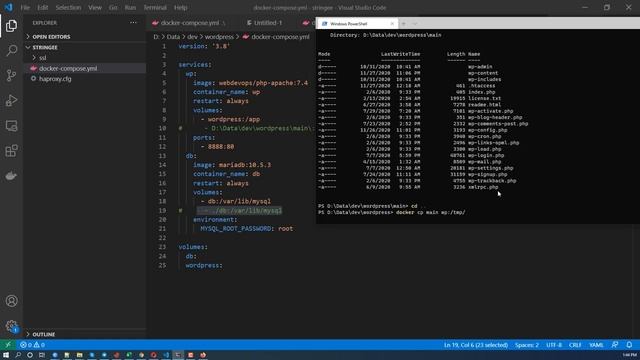Click 'image: mariadb:10.5.3' line in editor
This screenshot has height=360, width=640.
(232, 165)
